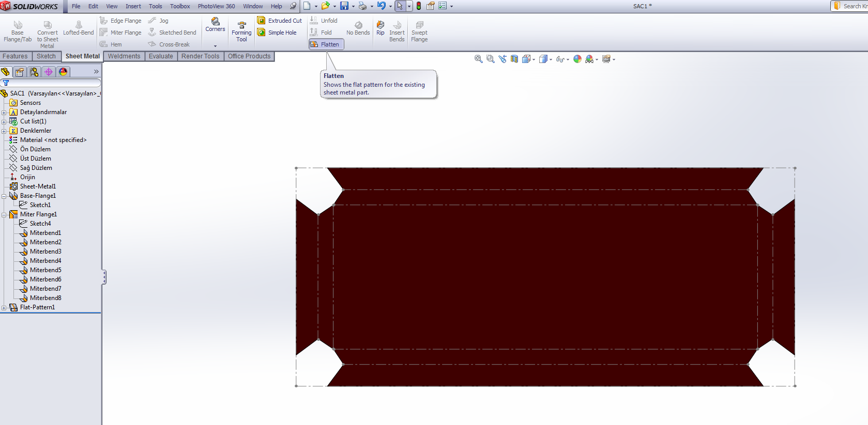Toggle the Flatten button
The image size is (868, 425).
click(326, 44)
